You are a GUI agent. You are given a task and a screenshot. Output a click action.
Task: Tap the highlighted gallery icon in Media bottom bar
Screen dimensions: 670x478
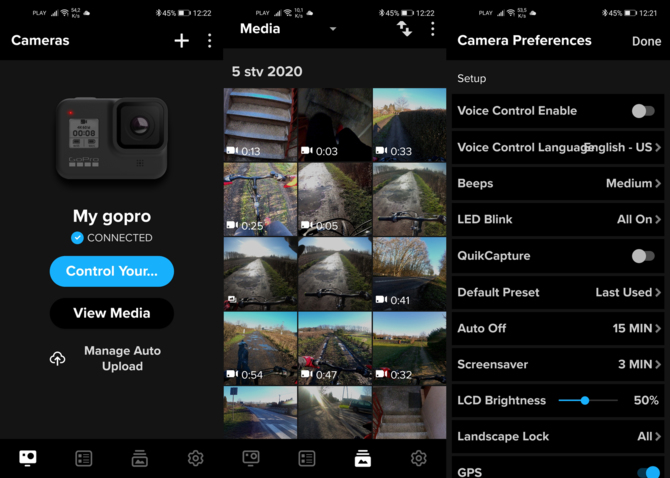coord(363,458)
